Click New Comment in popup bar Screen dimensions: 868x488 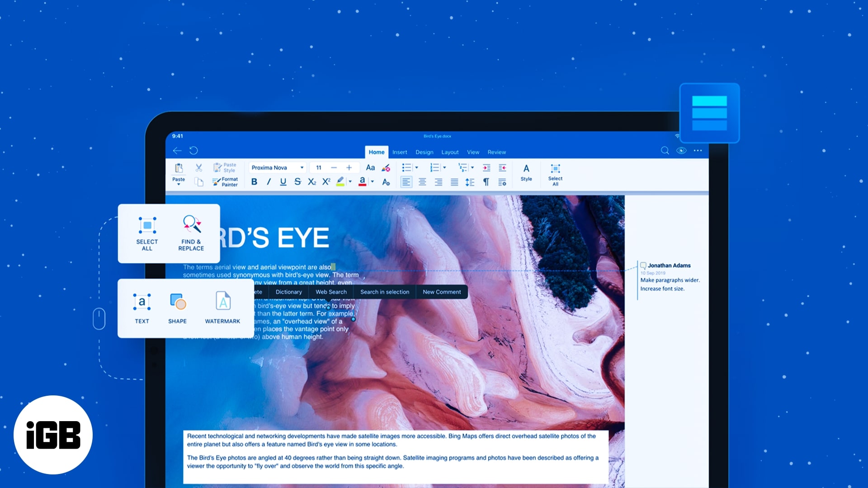(442, 292)
